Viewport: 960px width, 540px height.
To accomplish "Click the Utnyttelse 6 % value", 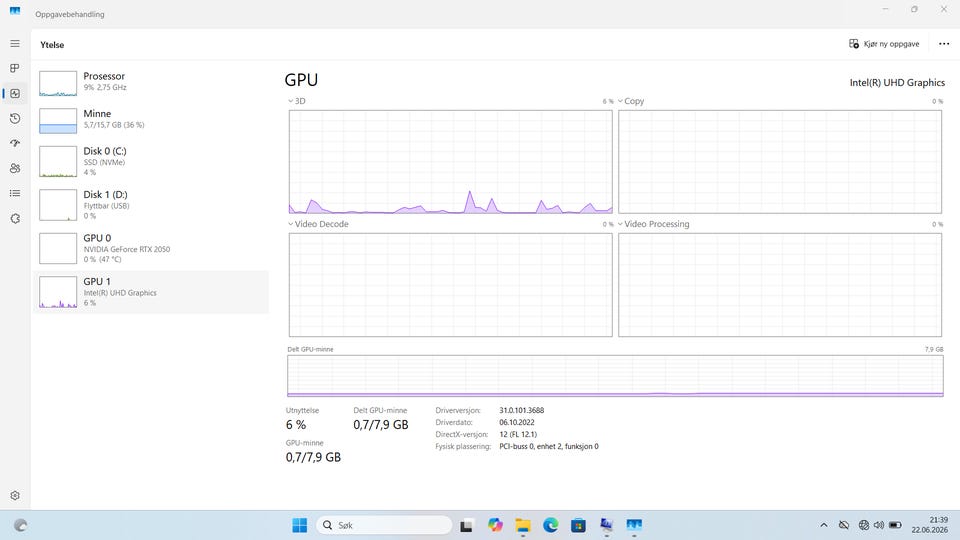I will tap(296, 425).
